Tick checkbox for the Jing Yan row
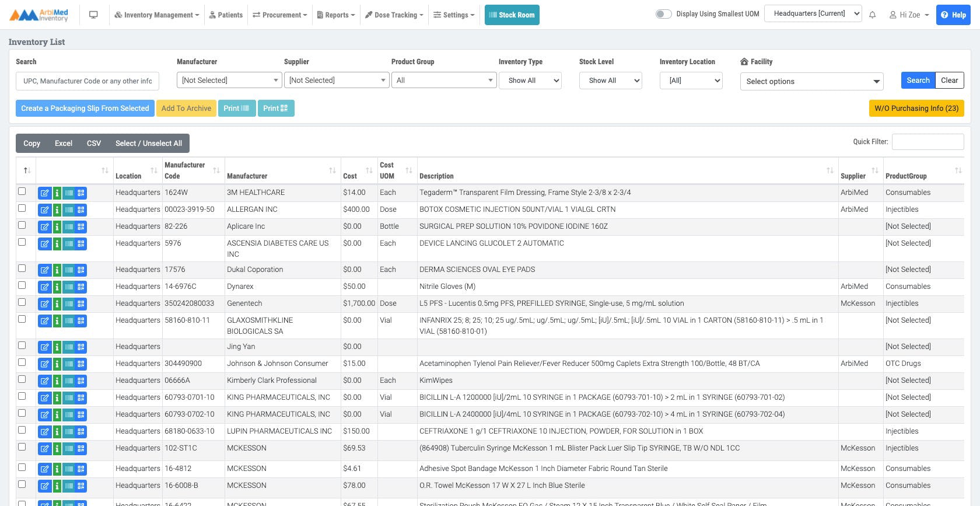Image resolution: width=980 pixels, height=506 pixels. (x=22, y=346)
